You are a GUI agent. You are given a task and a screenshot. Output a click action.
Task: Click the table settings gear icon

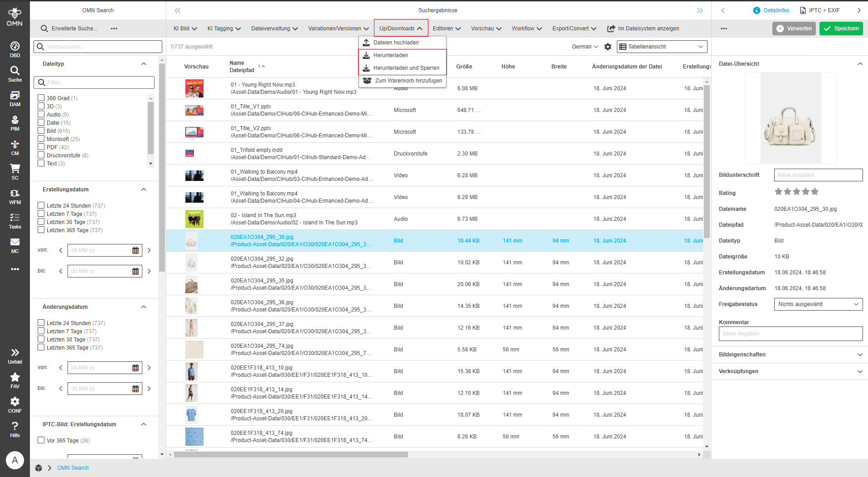click(608, 47)
